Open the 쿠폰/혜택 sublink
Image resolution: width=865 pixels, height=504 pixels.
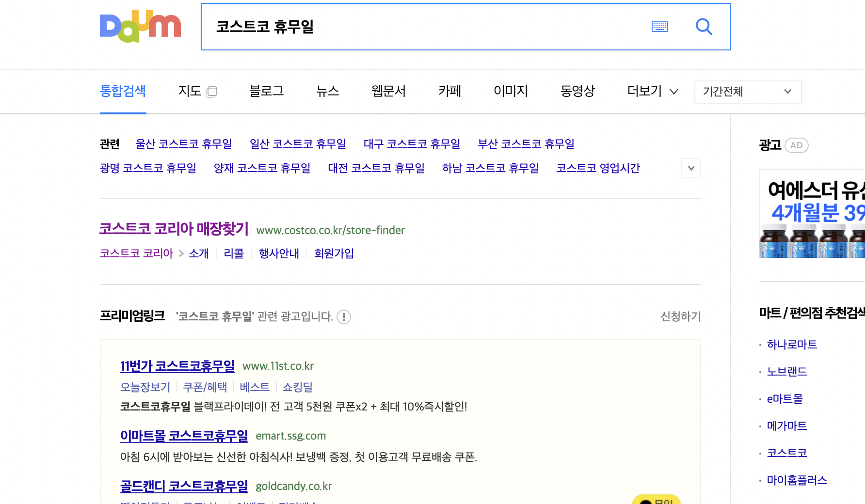pyautogui.click(x=205, y=387)
